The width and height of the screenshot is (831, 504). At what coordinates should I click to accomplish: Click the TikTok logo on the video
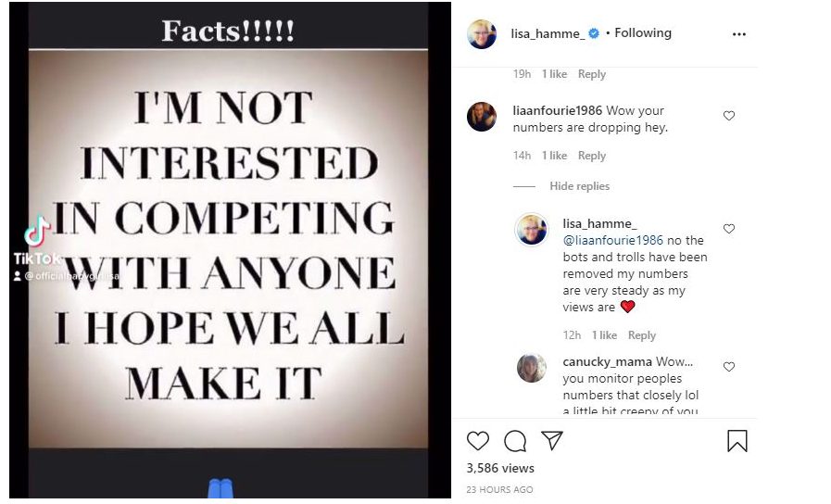pyautogui.click(x=38, y=232)
